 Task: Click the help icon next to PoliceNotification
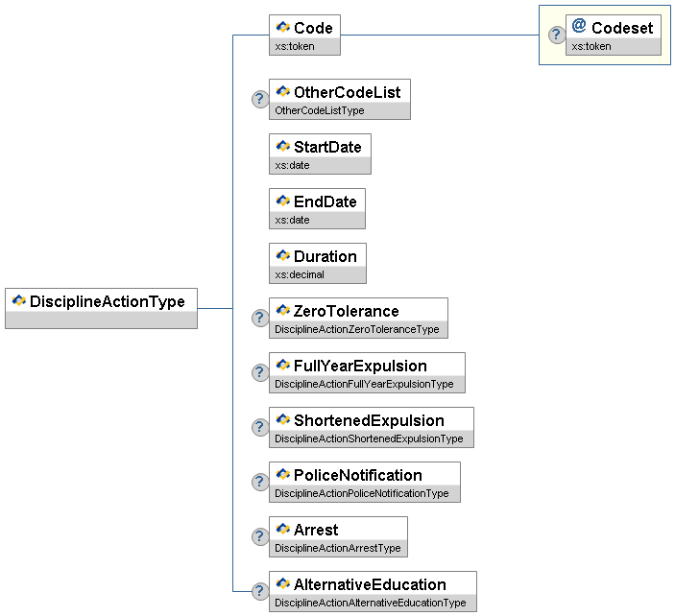[x=260, y=482]
